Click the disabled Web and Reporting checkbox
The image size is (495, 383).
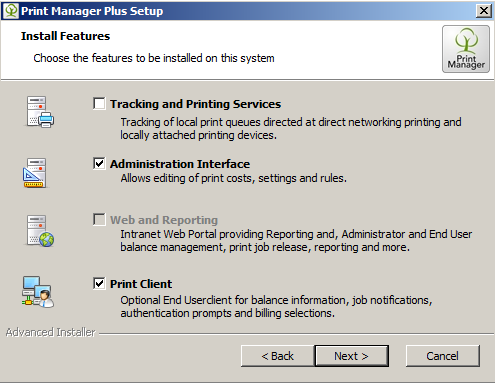99,220
